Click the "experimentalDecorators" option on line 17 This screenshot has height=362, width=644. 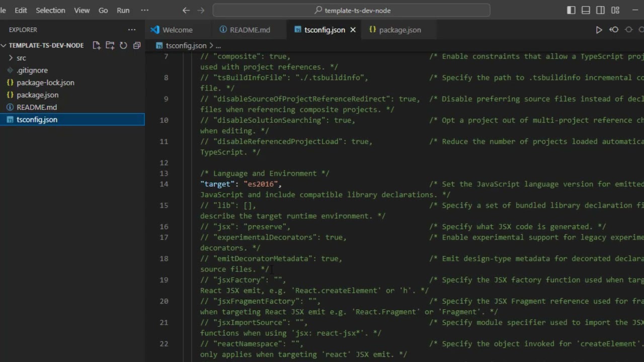274,237
